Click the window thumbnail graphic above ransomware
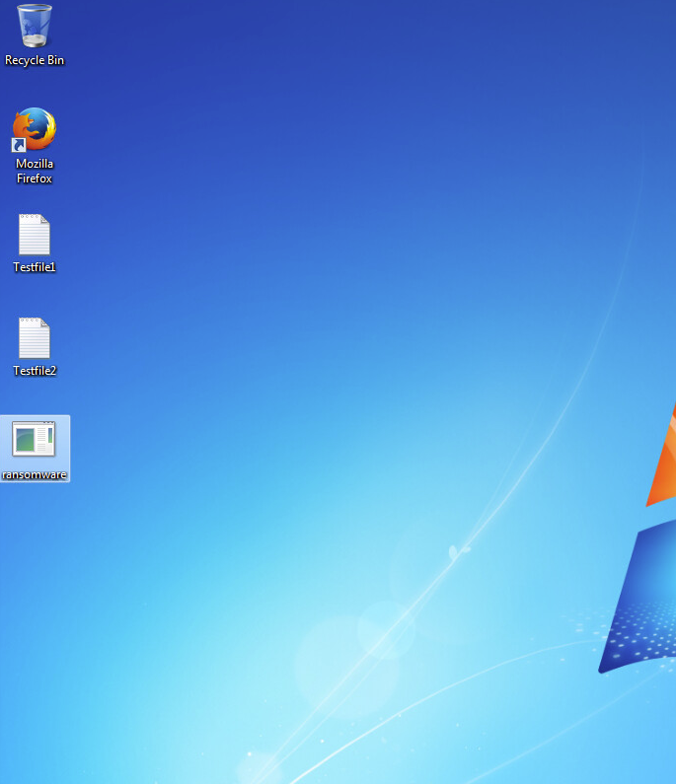 [34, 439]
